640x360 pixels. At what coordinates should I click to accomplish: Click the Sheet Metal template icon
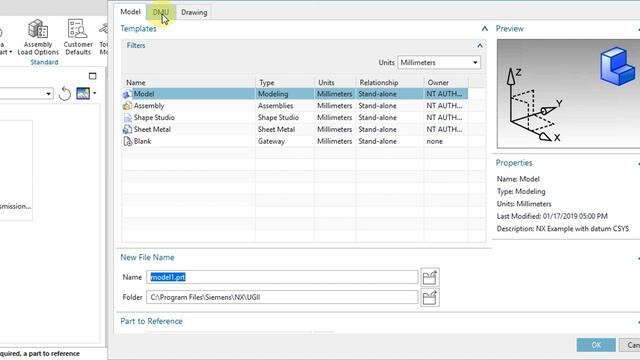pyautogui.click(x=127, y=129)
